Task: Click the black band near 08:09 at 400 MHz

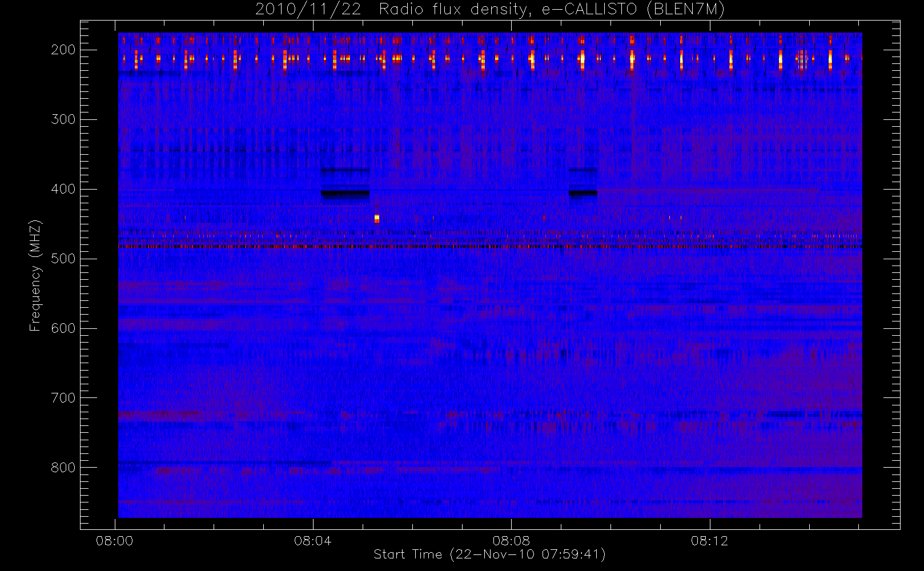Action: pyautogui.click(x=583, y=193)
